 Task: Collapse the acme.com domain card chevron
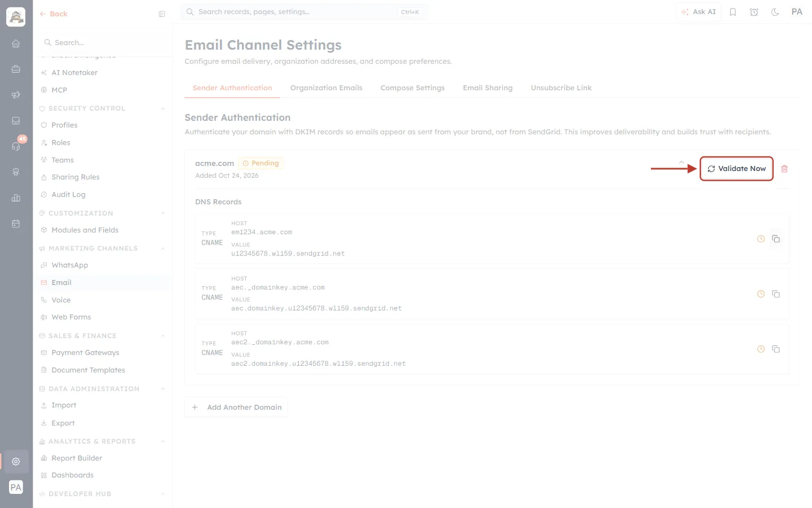pyautogui.click(x=681, y=163)
